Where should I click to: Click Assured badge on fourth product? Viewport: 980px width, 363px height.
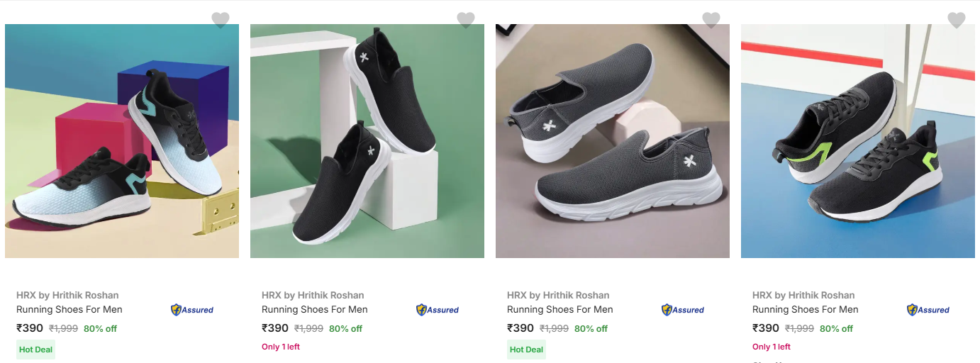[928, 310]
